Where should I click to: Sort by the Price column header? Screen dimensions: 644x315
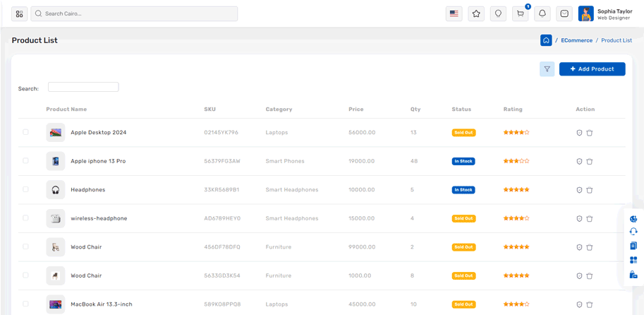[356, 109]
